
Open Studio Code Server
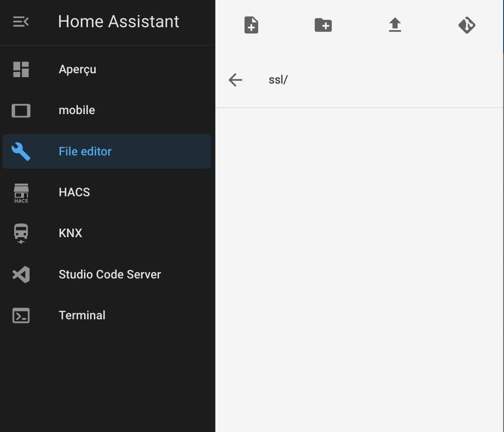[107, 274]
